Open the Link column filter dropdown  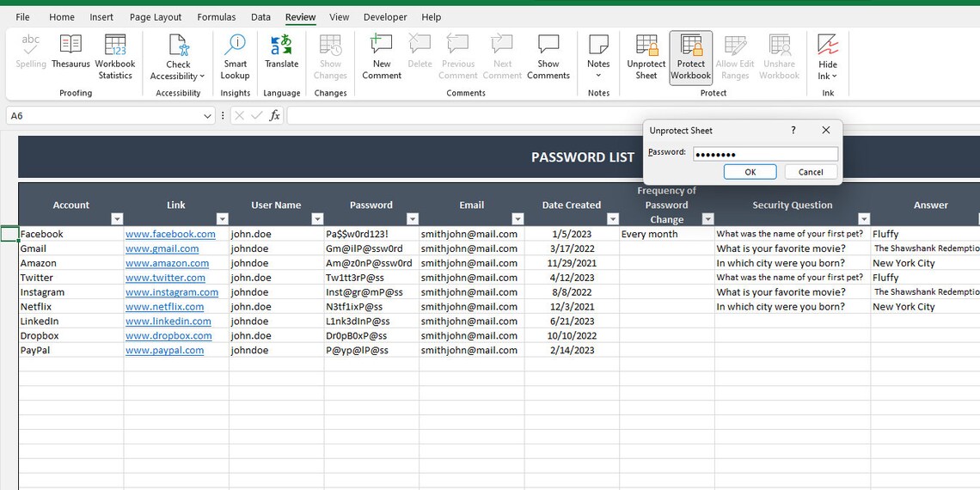click(x=223, y=218)
